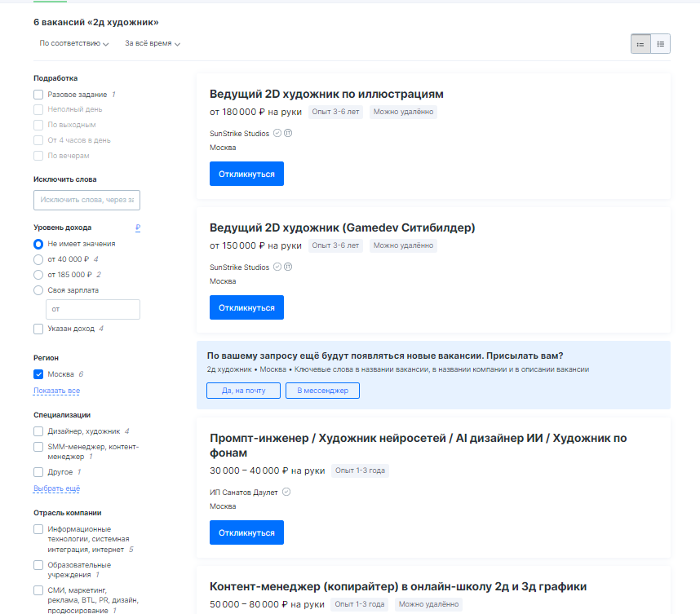Open the За всё время period dropdown
This screenshot has width=700, height=614.
point(153,43)
